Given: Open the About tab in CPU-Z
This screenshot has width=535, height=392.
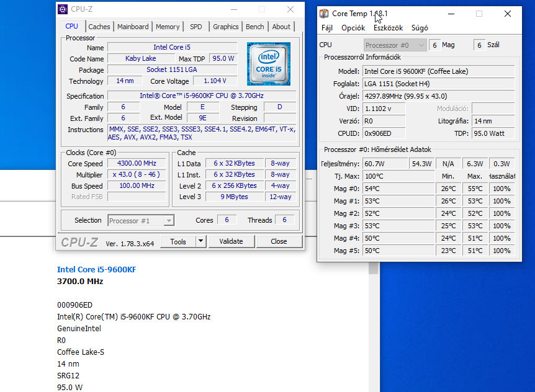Looking at the screenshot, I should click(x=281, y=27).
